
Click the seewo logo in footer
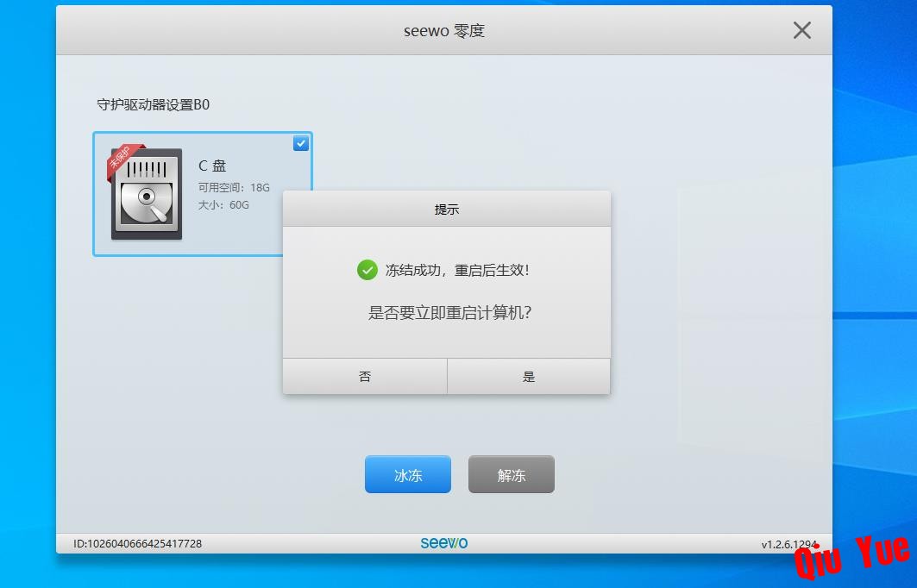point(444,543)
